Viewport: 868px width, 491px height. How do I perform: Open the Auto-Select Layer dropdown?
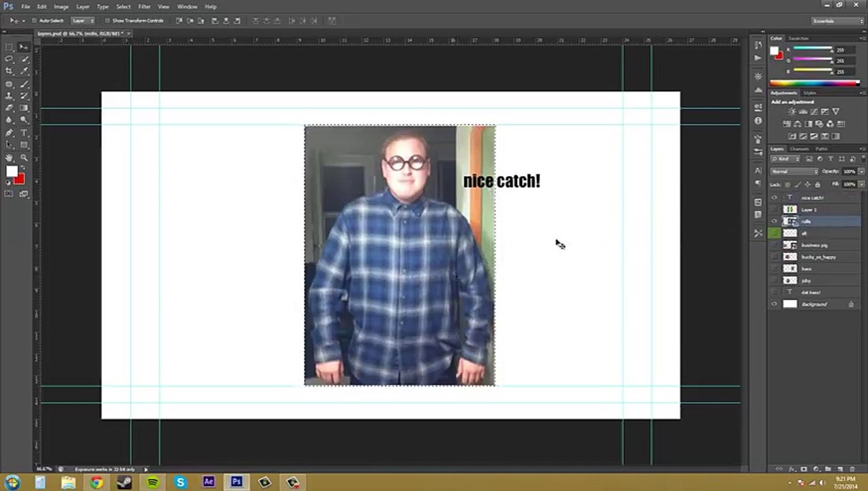click(x=83, y=20)
